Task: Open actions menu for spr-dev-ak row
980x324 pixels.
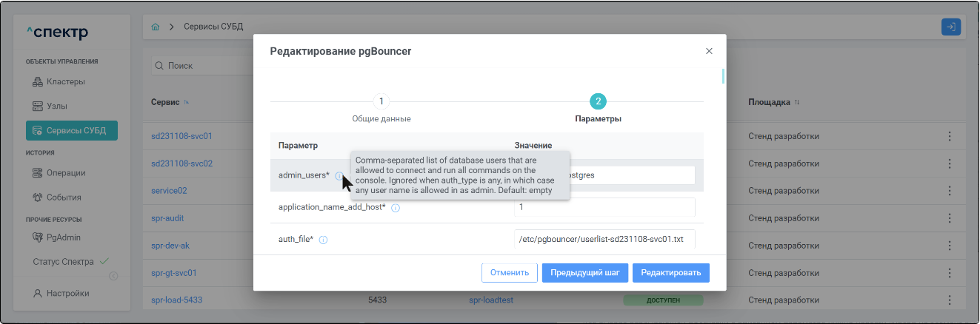Action: (950, 246)
